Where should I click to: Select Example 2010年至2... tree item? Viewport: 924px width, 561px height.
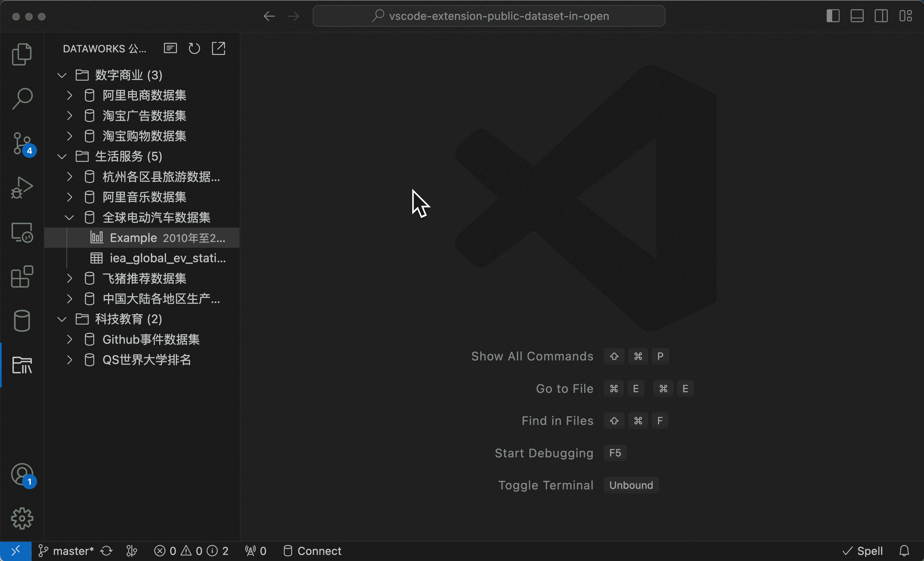(x=167, y=238)
